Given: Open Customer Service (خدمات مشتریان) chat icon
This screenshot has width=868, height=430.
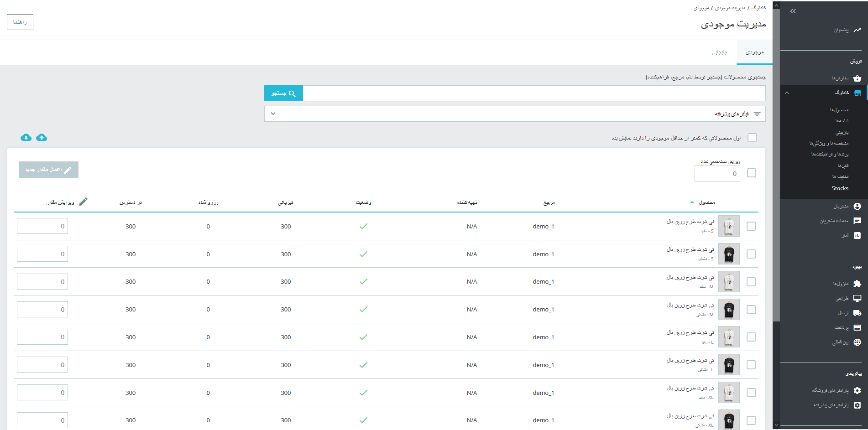Looking at the screenshot, I should 857,221.
